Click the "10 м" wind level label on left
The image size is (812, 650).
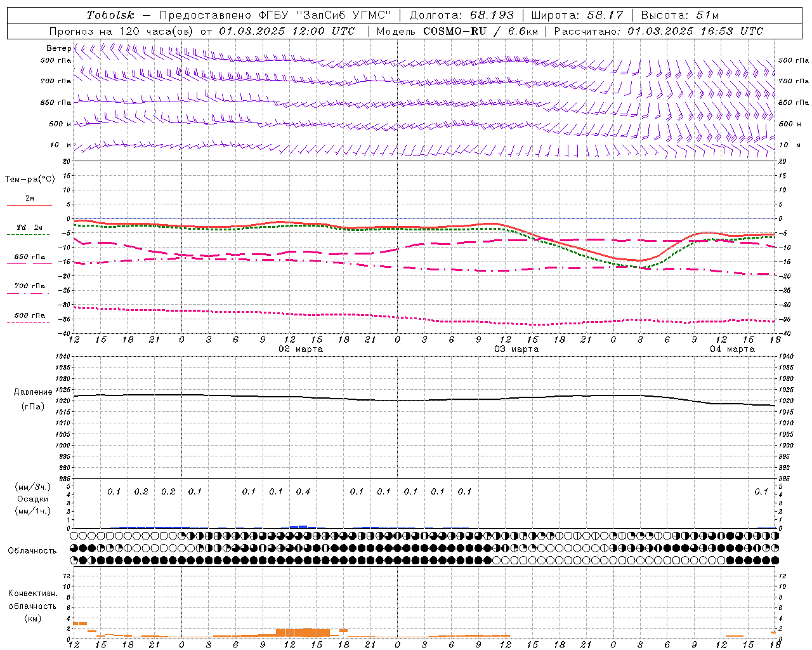pyautogui.click(x=61, y=145)
